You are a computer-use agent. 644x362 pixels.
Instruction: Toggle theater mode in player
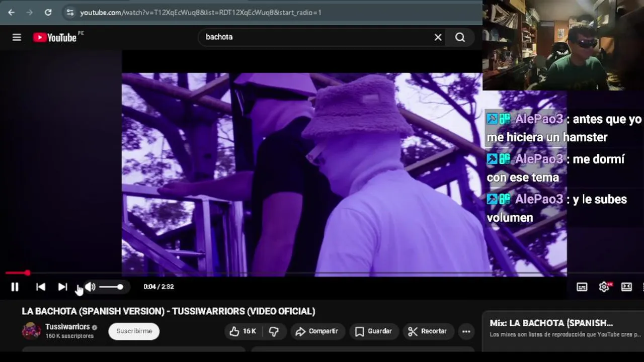point(626,287)
